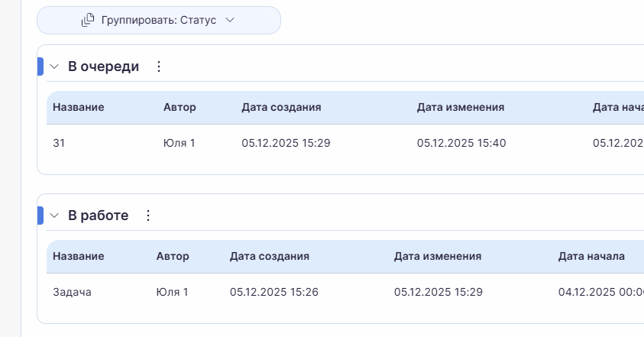The image size is (644, 337).
Task: Open the task named '31'
Action: pyautogui.click(x=59, y=143)
